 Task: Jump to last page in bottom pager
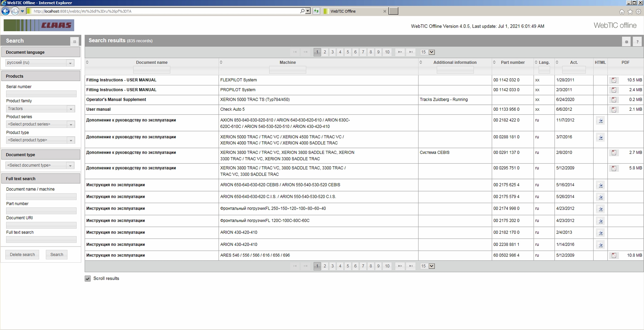411,266
